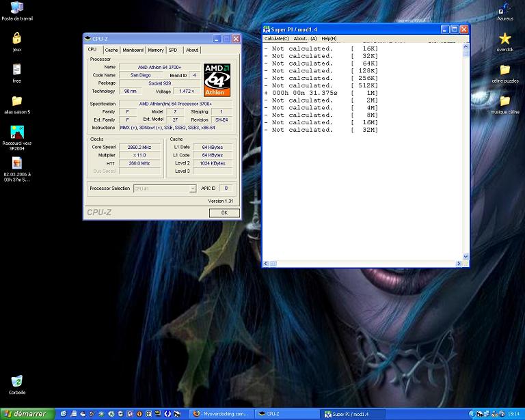525x420 pixels.
Task: Activate the Super PI / mod1.4 taskbar button
Action: click(353, 414)
